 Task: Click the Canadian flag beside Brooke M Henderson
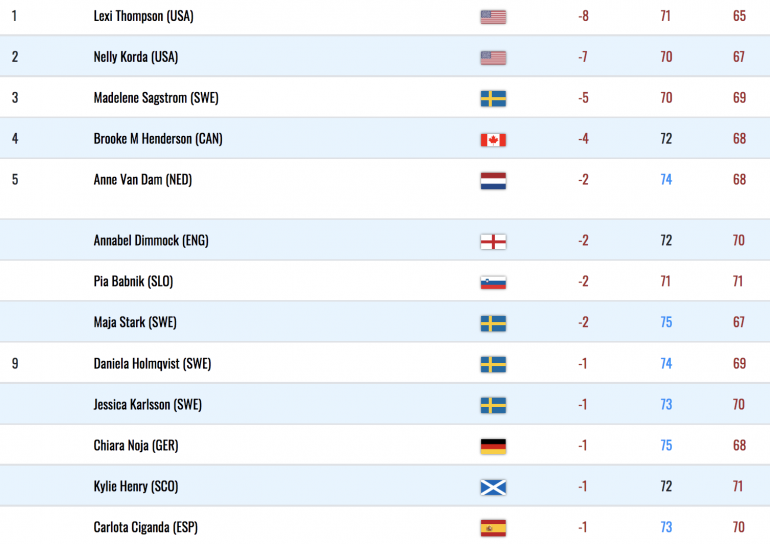coord(493,140)
